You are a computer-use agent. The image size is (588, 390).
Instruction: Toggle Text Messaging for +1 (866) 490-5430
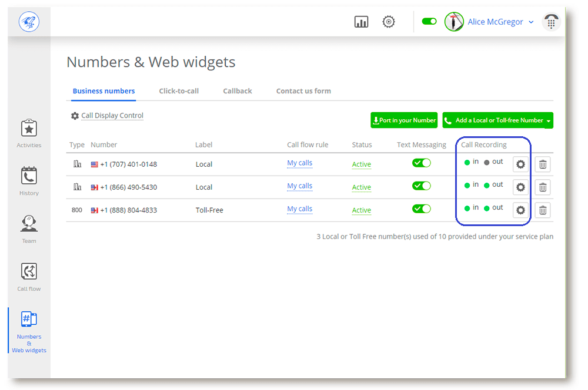click(422, 186)
